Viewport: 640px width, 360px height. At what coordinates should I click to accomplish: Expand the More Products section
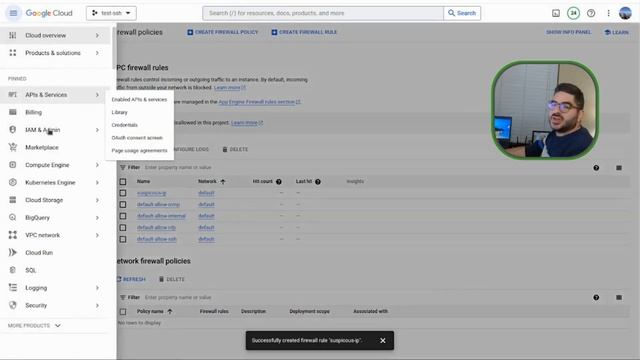34,326
